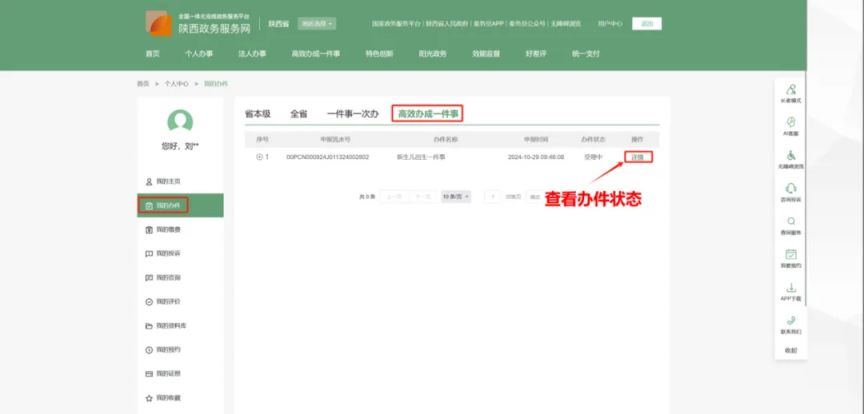Open the AI客服 icon
Viewport: 864px width, 414px height.
pos(791,122)
